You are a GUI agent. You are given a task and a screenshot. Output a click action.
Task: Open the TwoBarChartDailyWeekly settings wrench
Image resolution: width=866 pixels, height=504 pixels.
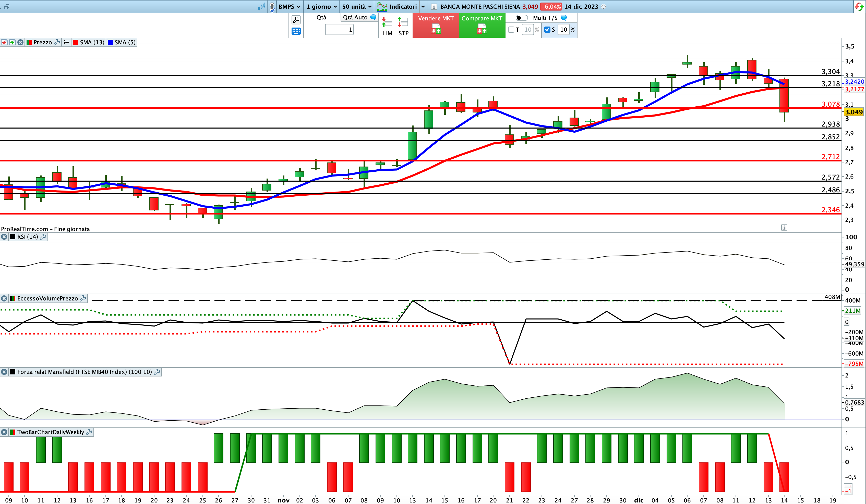pyautogui.click(x=89, y=432)
